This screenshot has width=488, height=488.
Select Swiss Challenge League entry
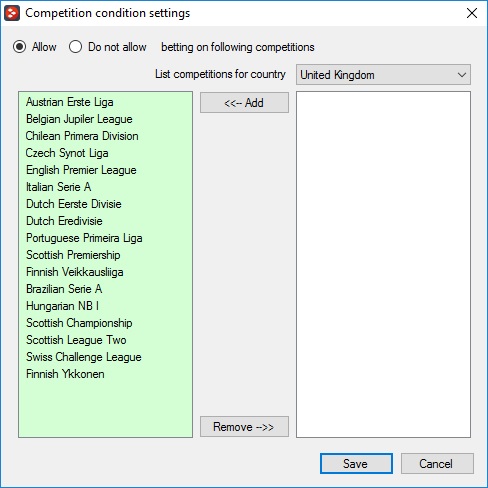84,357
